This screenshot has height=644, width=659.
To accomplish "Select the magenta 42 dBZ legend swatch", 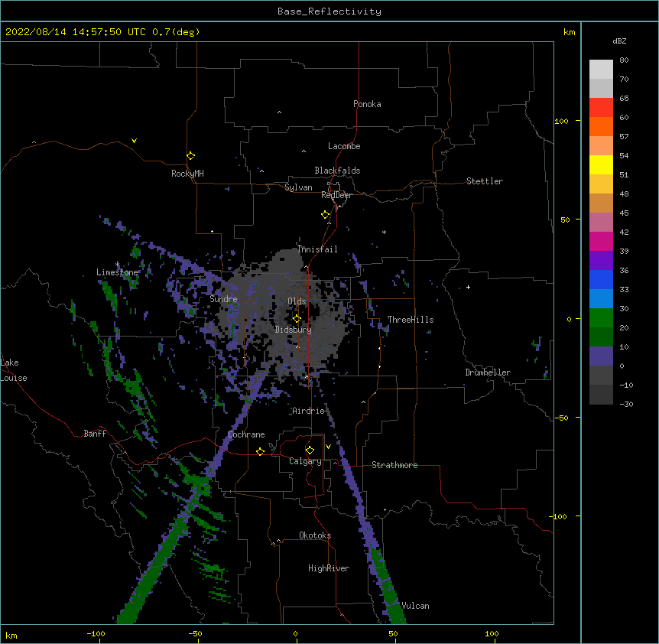I will pyautogui.click(x=601, y=241).
